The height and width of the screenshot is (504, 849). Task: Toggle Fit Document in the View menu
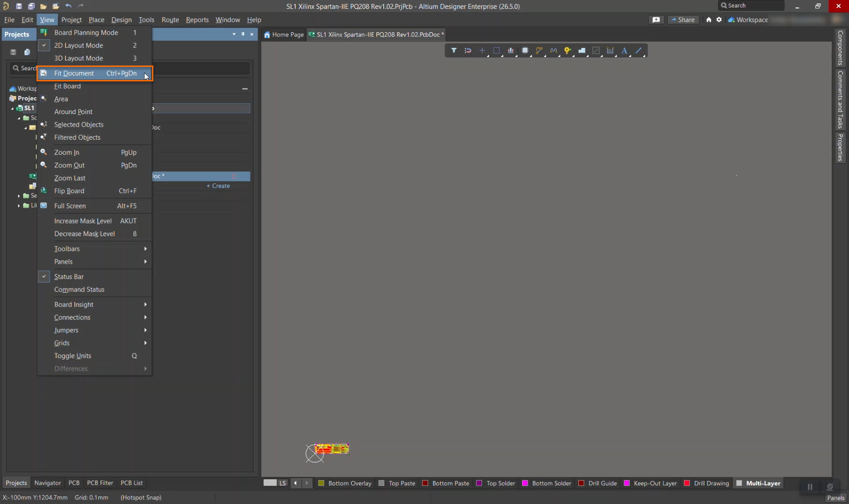click(x=75, y=73)
